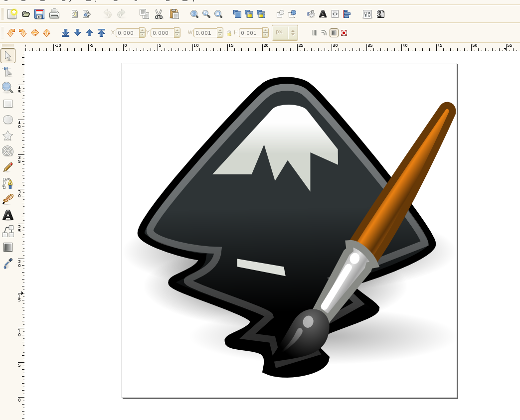This screenshot has width=520, height=420.
Task: Decrease Y value with spinner down arrow
Action: [x=177, y=35]
